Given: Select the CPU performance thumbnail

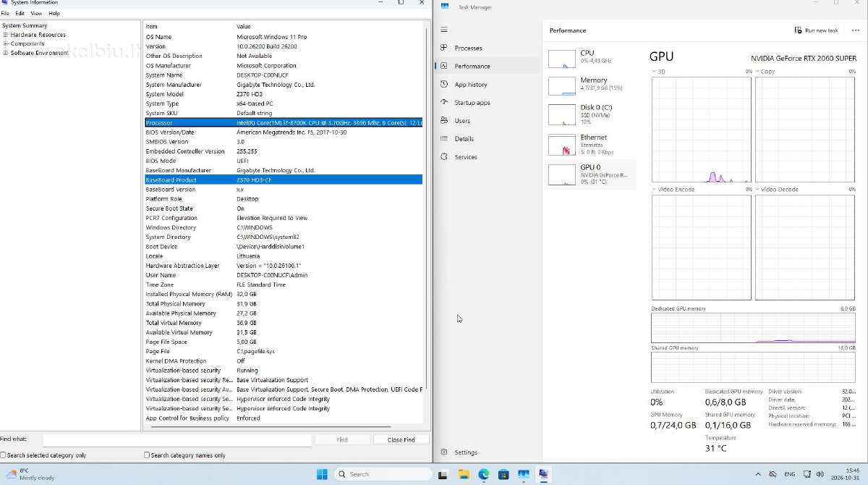Looking at the screenshot, I should click(590, 59).
